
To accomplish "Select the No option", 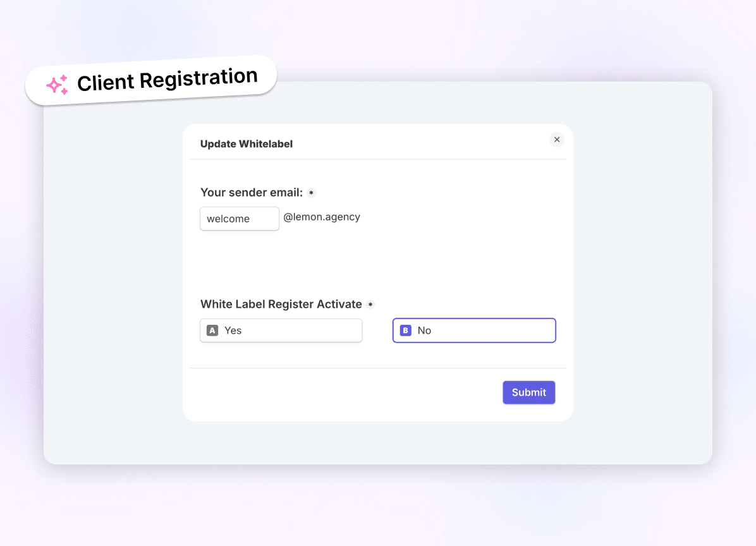I will pyautogui.click(x=474, y=331).
